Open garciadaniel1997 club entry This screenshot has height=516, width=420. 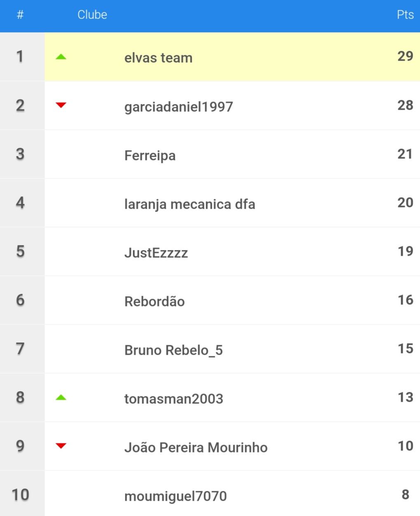pos(178,107)
